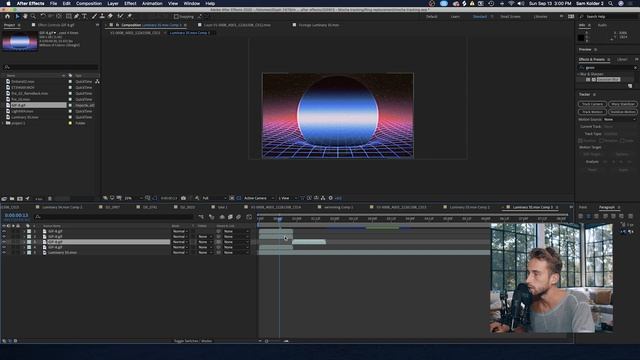This screenshot has width=640, height=360.
Task: Click the Home icon in the toolbar
Action: pyautogui.click(x=7, y=16)
